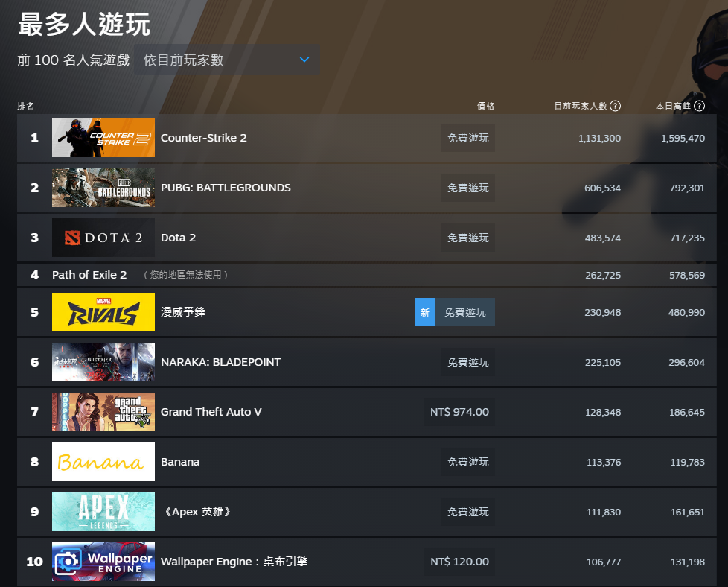Click the Banana game logo
728x587 pixels.
click(103, 462)
